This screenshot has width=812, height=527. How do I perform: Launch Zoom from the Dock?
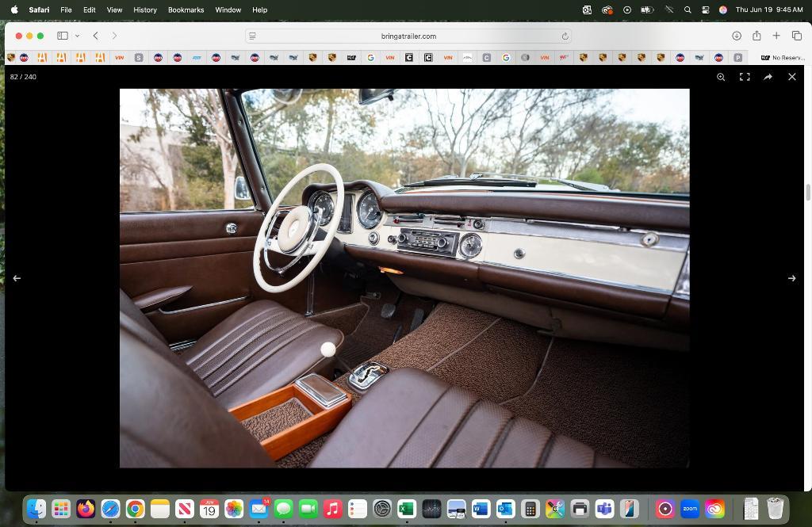pos(690,509)
